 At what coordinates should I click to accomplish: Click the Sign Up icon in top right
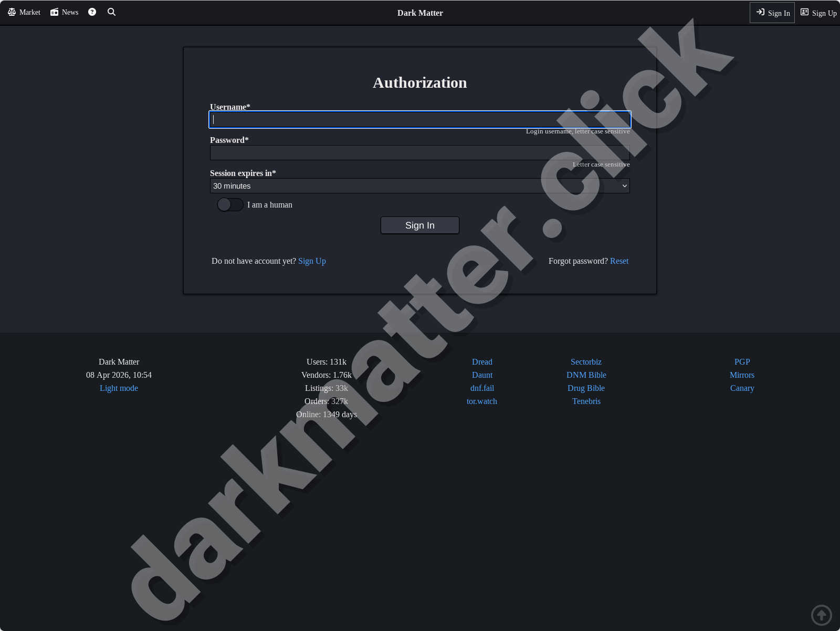[805, 12]
